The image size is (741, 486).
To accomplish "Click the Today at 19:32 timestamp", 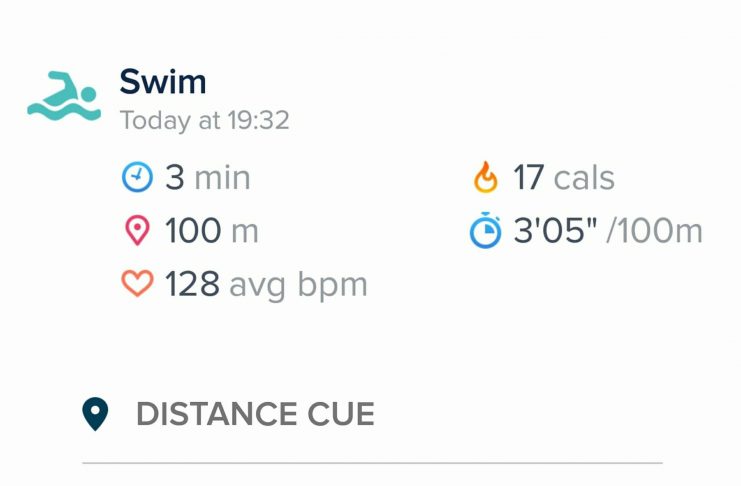I will pyautogui.click(x=204, y=120).
